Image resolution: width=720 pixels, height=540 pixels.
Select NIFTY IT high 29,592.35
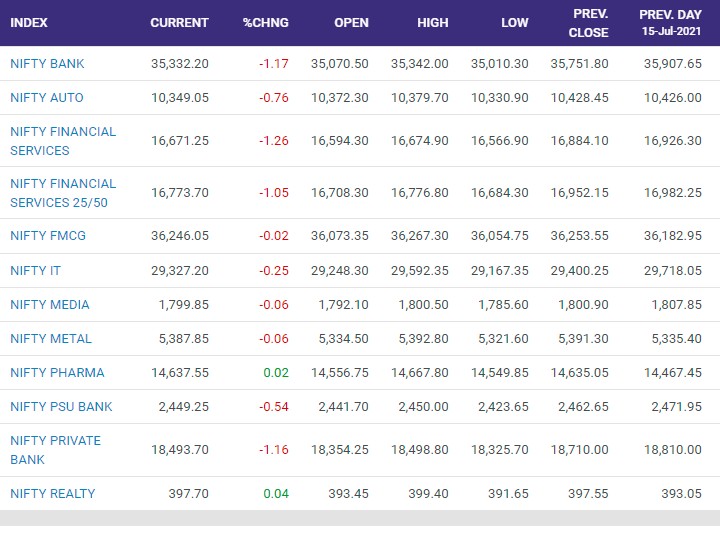[420, 270]
